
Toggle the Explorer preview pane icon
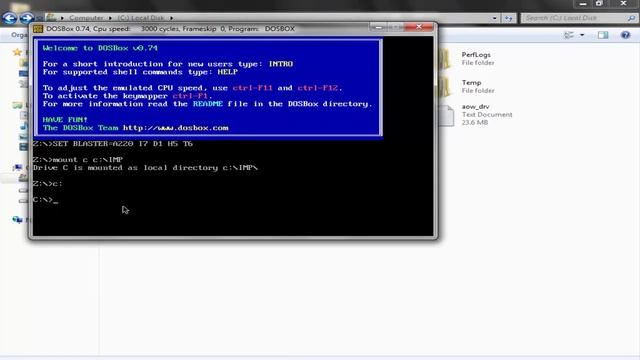[603, 35]
